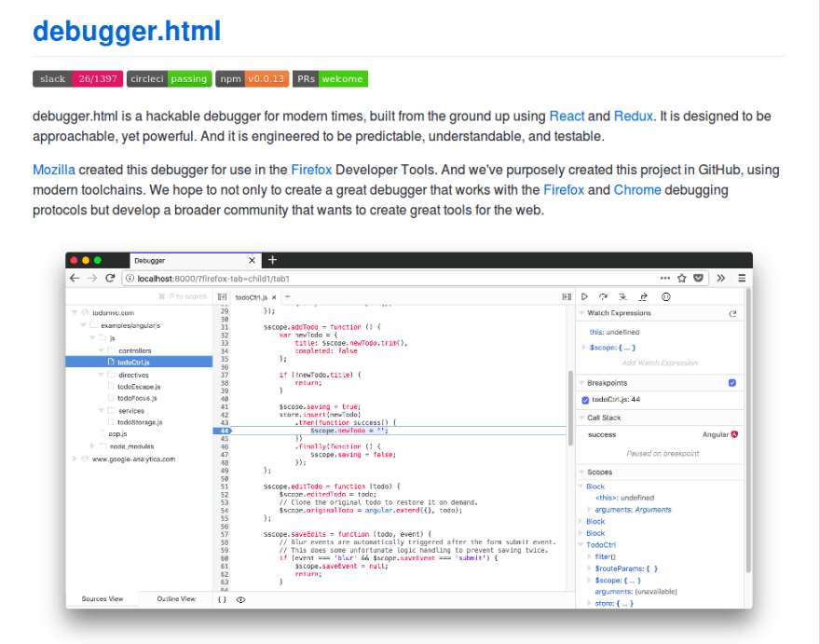Switch to Sources View tab
Viewport: 820px width, 644px height.
point(102,599)
